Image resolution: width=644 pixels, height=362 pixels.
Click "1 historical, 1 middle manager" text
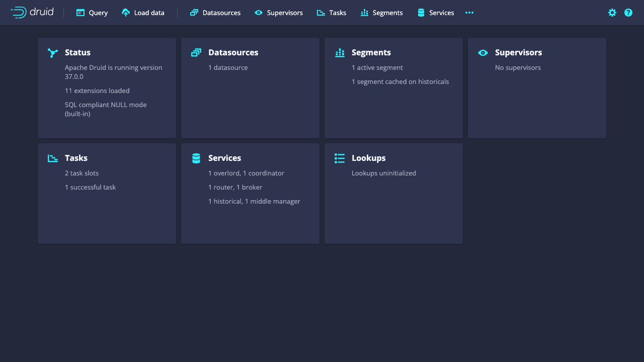254,201
